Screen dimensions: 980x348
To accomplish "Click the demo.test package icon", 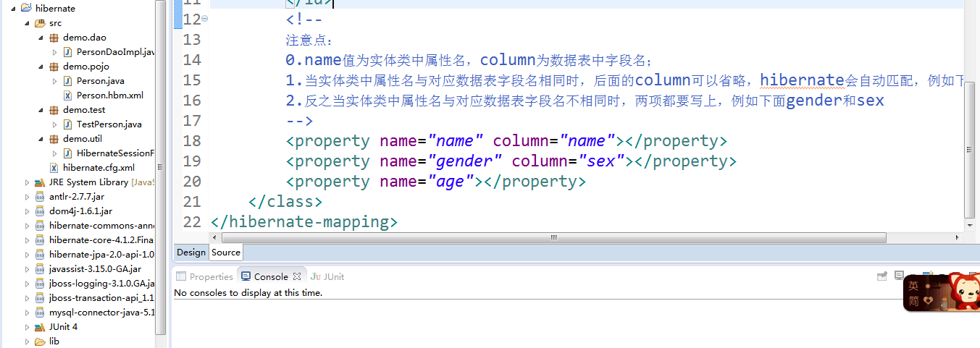I will coord(54,110).
